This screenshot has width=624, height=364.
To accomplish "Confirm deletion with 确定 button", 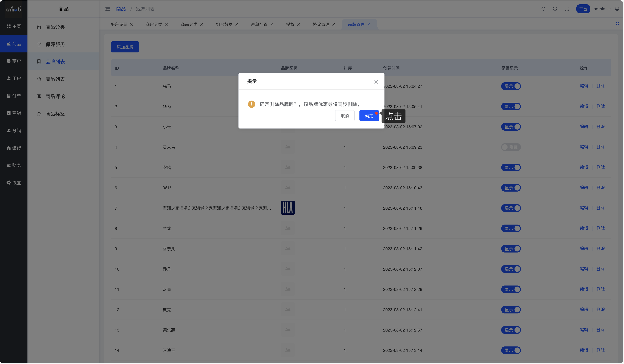I will click(x=369, y=116).
